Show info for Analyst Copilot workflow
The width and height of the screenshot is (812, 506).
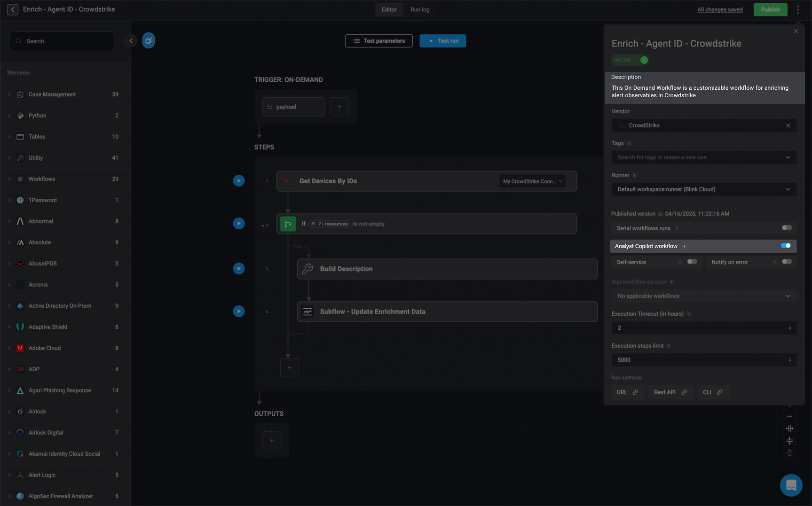coord(684,246)
